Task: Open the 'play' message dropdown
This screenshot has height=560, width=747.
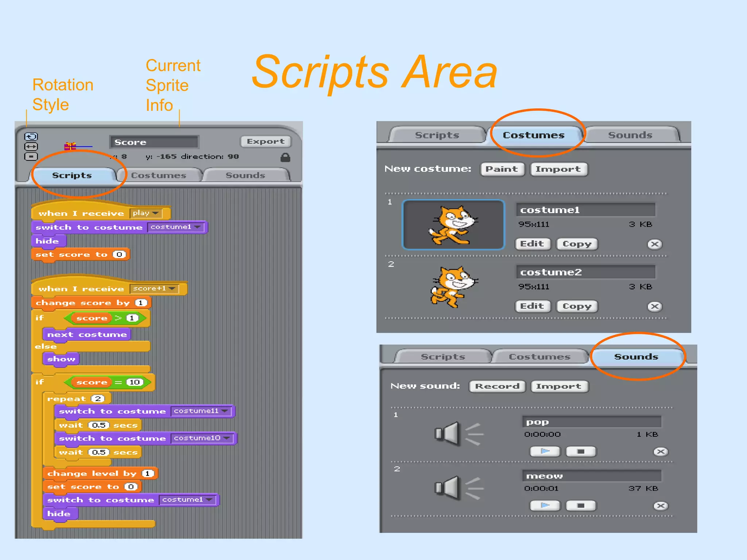Action: (146, 213)
